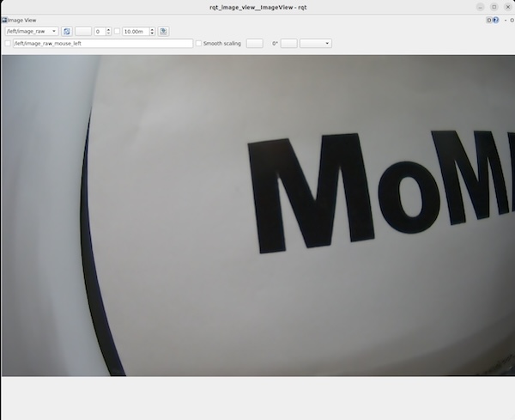This screenshot has width=515, height=420.
Task: Close the rqt window
Action: pyautogui.click(x=508, y=7)
